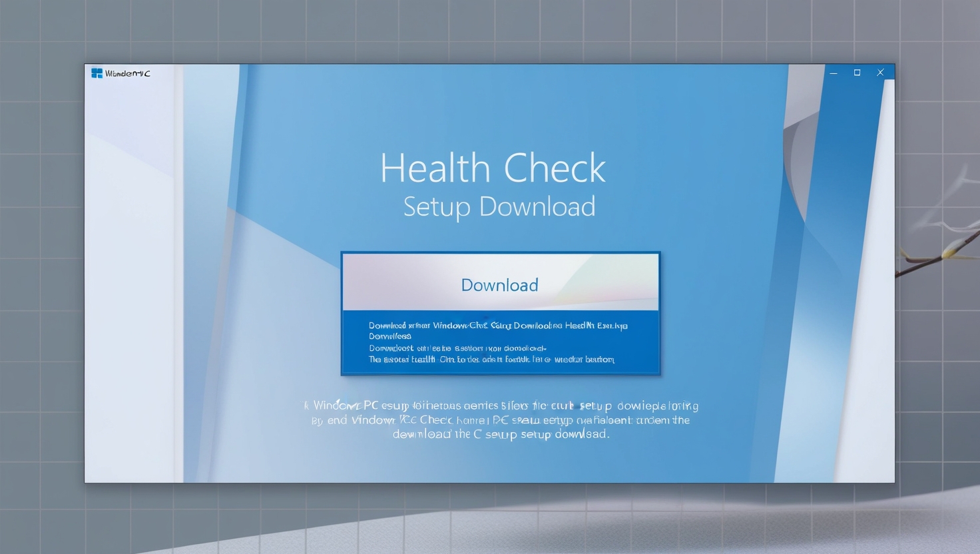Viewport: 980px width, 554px height.
Task: Select the "Health Check" heading text
Action: coord(493,168)
